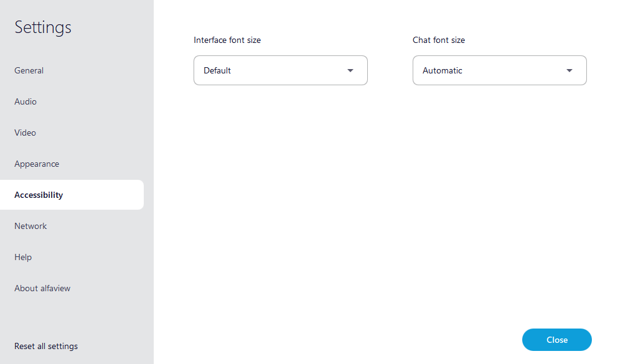Show the Help section

[x=23, y=257]
